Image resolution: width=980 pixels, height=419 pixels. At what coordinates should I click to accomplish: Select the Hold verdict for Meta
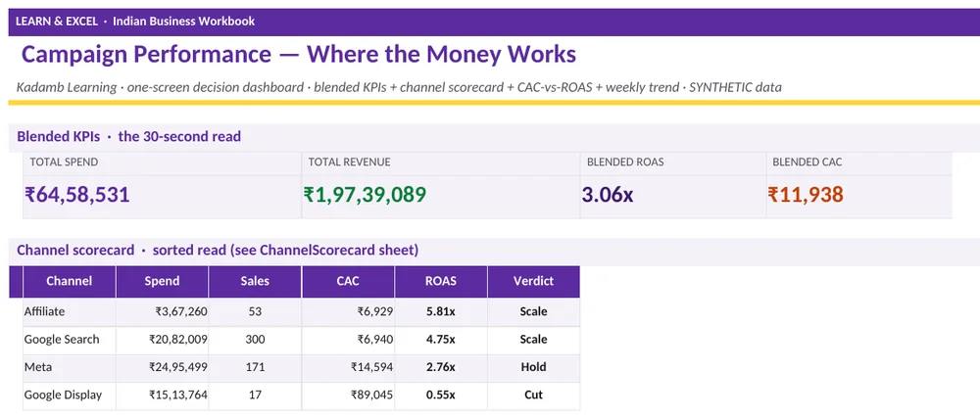point(533,367)
